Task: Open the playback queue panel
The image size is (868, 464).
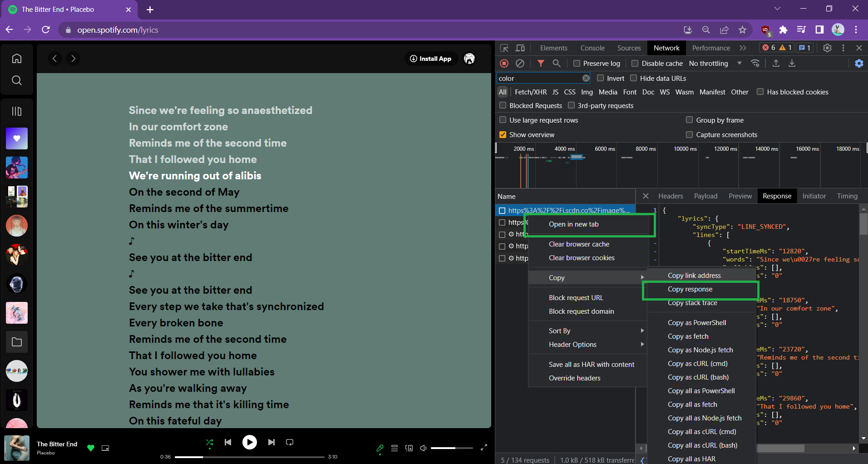Action: tap(394, 448)
